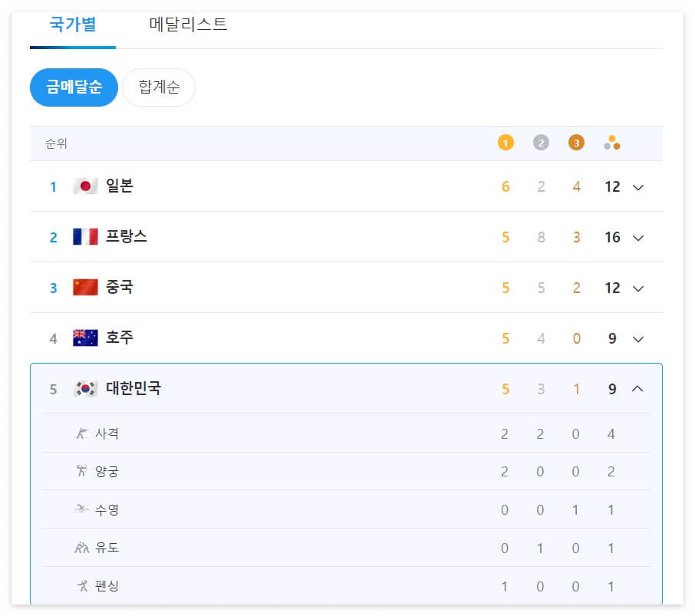This screenshot has height=616, width=695.
Task: Click the gold medal column header icon
Action: [x=505, y=142]
